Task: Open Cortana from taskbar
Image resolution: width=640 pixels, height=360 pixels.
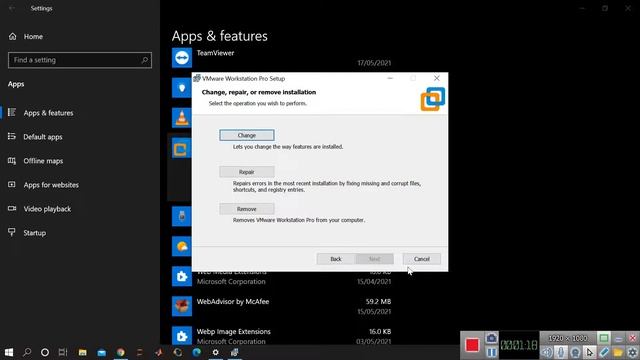Action: tap(45, 352)
